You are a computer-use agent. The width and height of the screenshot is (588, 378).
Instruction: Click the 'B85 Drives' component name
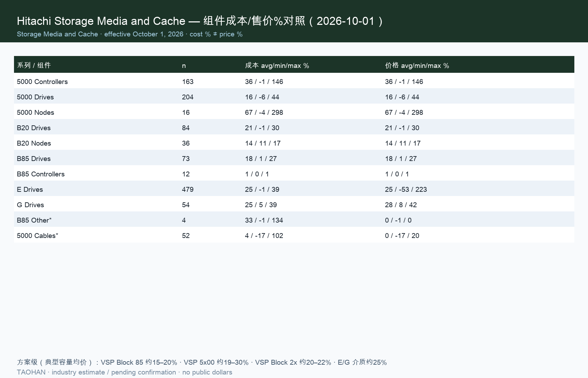coord(34,159)
